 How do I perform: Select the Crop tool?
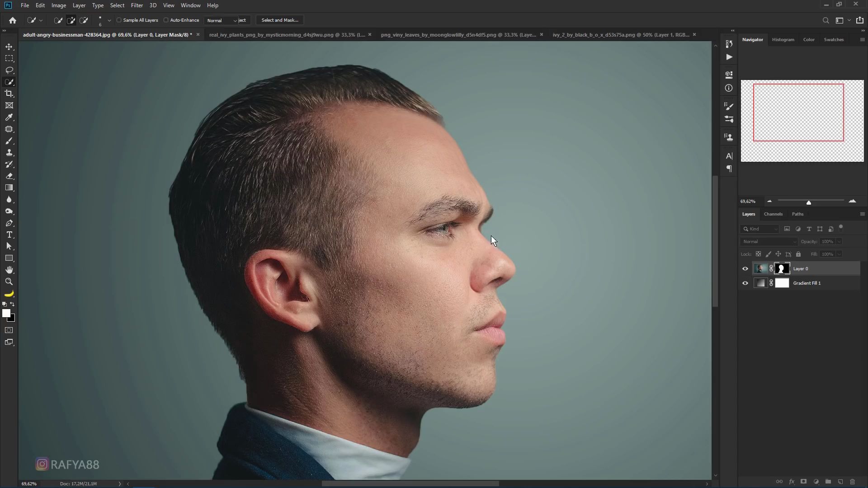tap(9, 94)
